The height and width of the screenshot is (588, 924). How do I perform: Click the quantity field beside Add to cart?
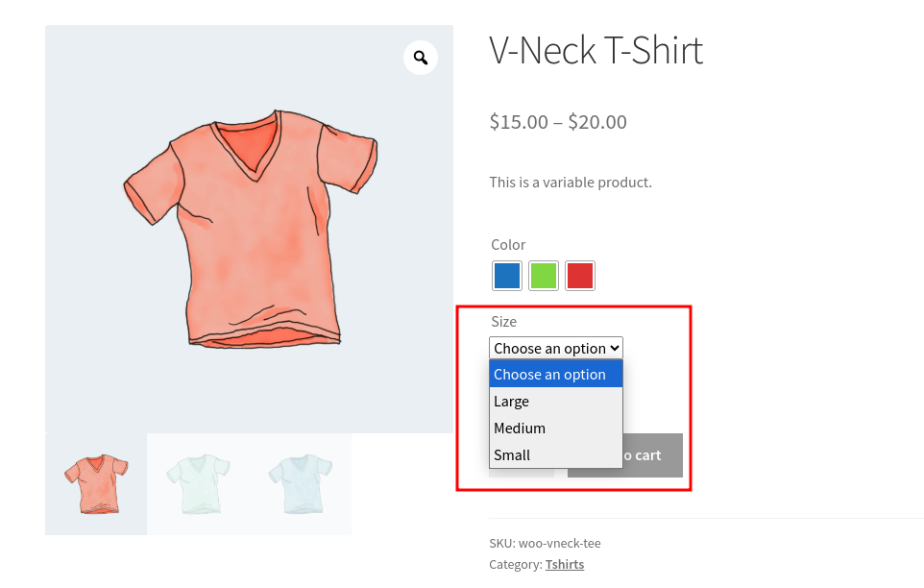[522, 473]
